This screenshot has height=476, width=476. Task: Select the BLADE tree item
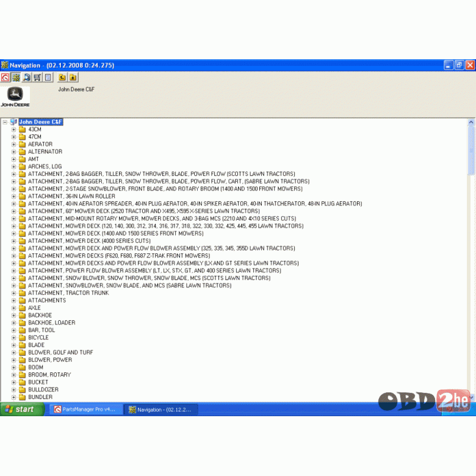[36, 345]
